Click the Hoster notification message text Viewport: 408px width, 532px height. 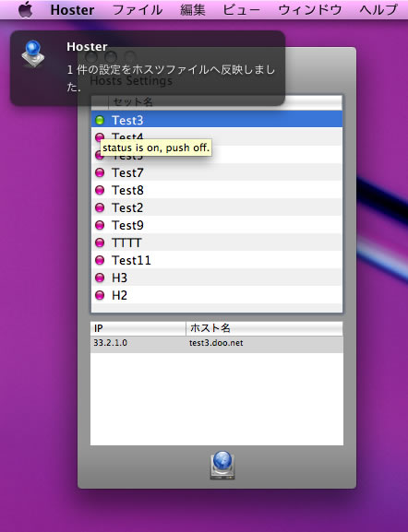[171, 78]
